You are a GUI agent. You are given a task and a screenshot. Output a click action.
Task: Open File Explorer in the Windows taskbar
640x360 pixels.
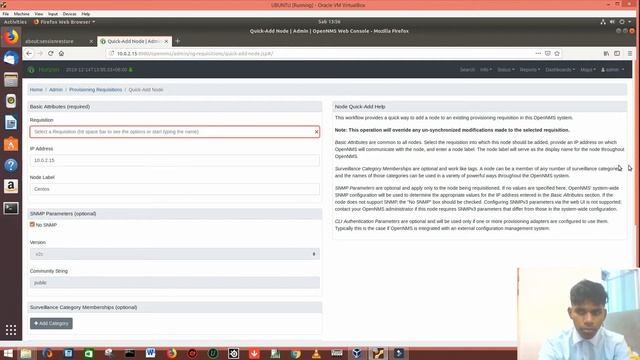(26, 353)
